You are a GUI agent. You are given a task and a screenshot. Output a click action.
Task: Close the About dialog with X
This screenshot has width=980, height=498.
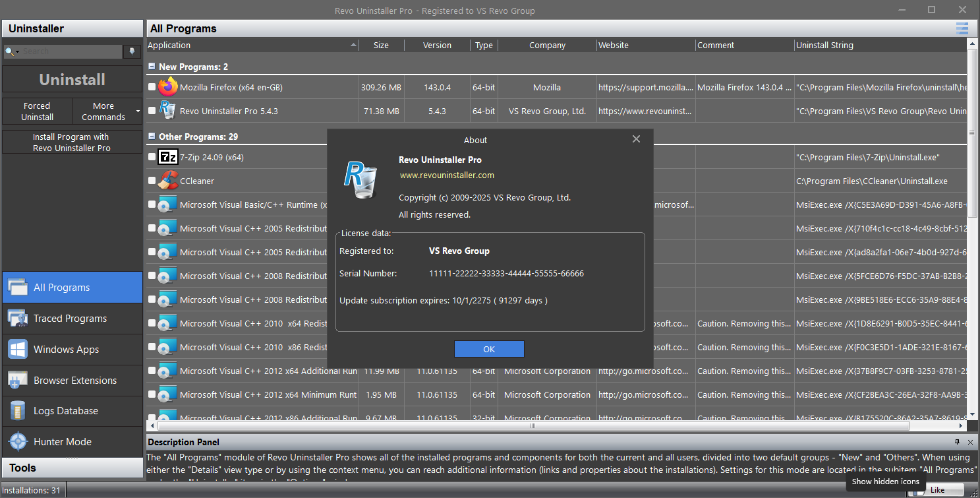point(636,139)
